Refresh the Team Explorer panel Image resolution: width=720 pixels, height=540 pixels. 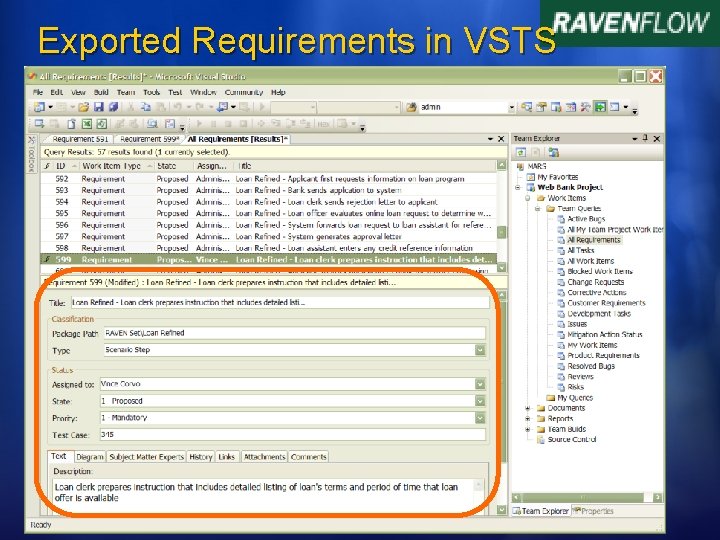click(521, 152)
